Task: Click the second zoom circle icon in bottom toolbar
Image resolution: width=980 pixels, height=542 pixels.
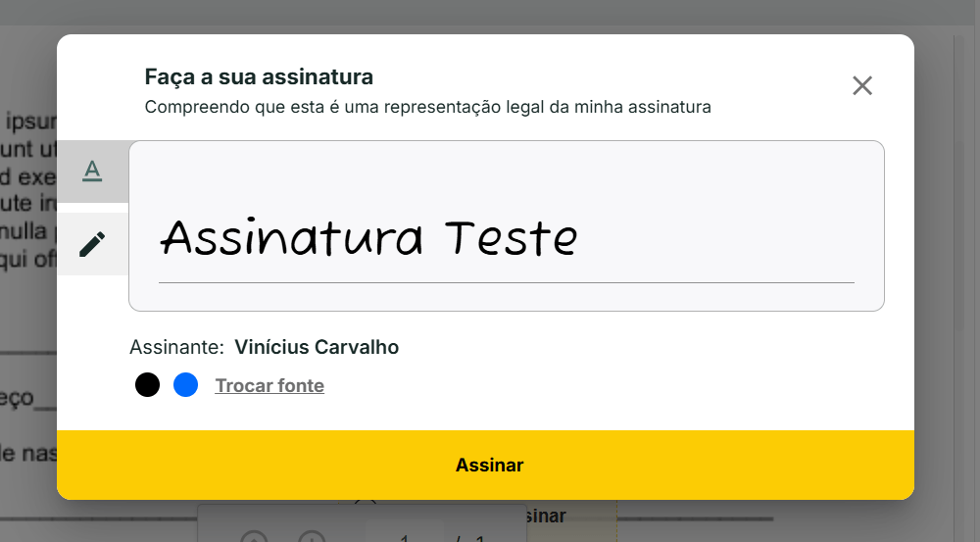Action: tap(312, 536)
